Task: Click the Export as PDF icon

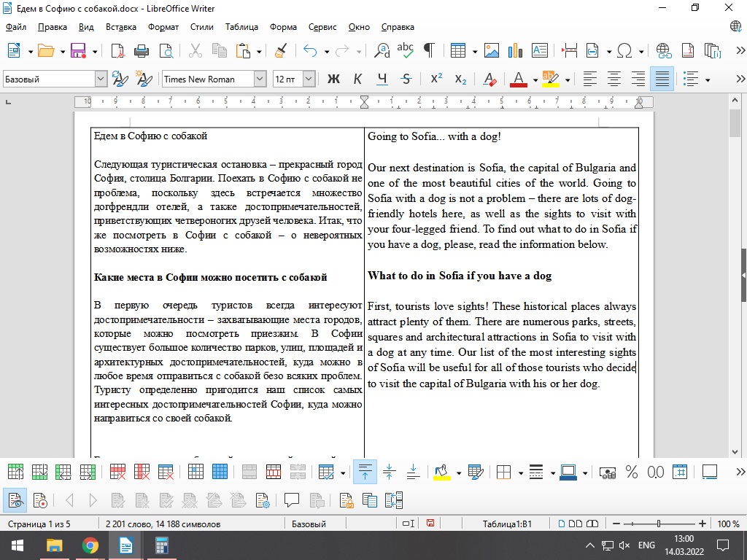Action: [x=117, y=50]
